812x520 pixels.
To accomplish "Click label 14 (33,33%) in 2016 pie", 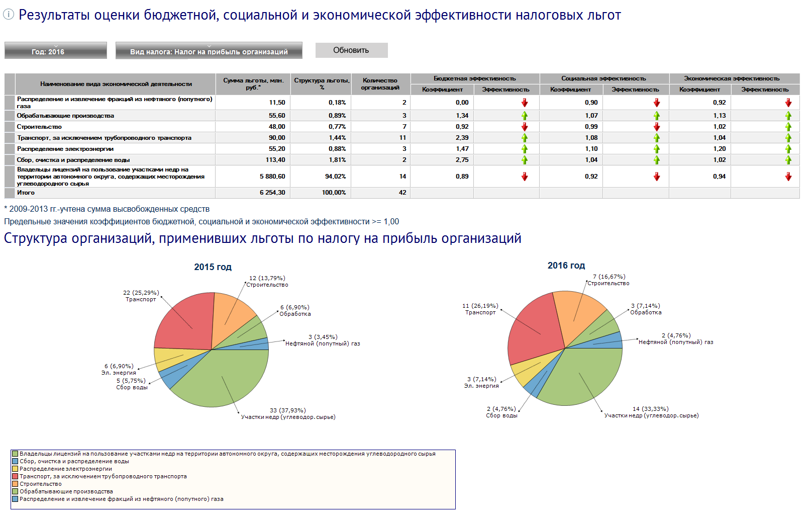I will click(651, 409).
